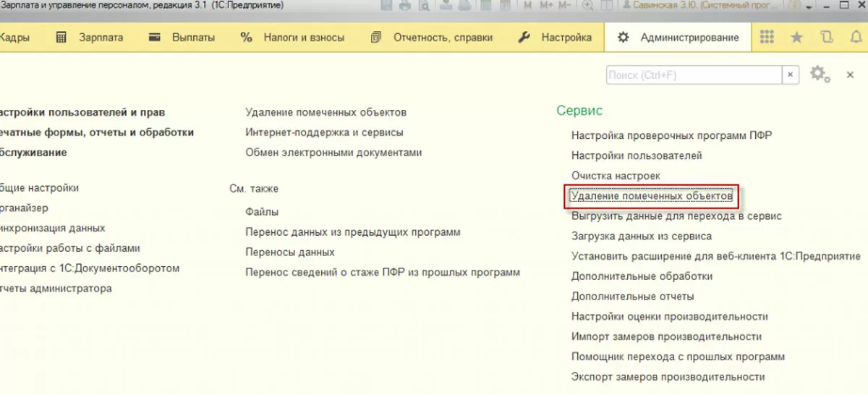Open Очистка настроек link

pos(616,176)
